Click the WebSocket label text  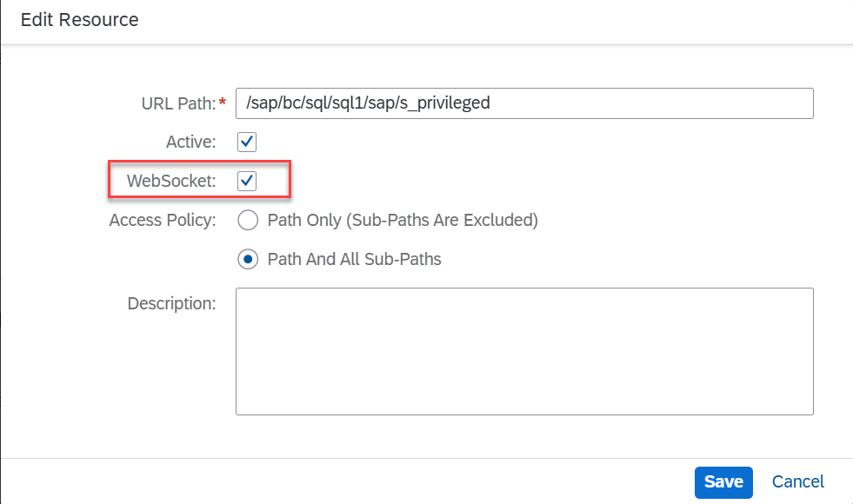tap(171, 181)
